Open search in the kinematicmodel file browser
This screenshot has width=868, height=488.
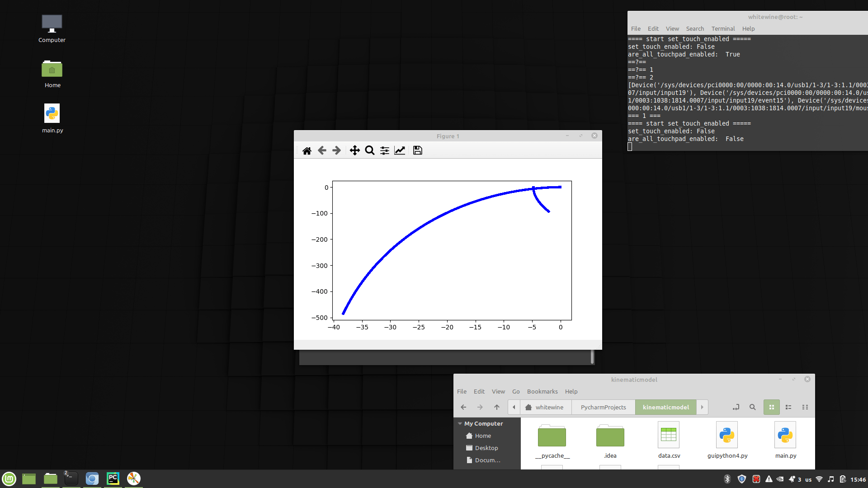[752, 407]
